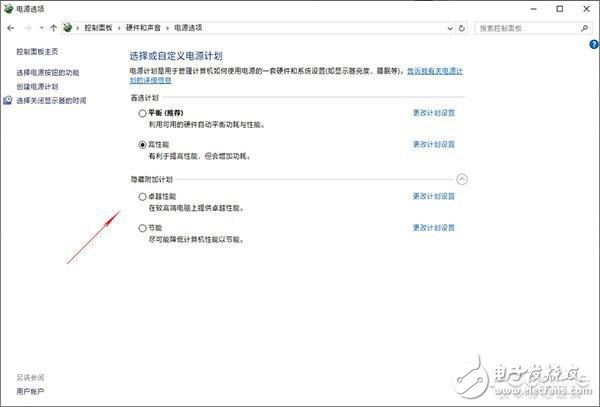The width and height of the screenshot is (600, 407).
Task: Open the 告诉我有关电源计划的详细信息 link
Action: pos(435,71)
